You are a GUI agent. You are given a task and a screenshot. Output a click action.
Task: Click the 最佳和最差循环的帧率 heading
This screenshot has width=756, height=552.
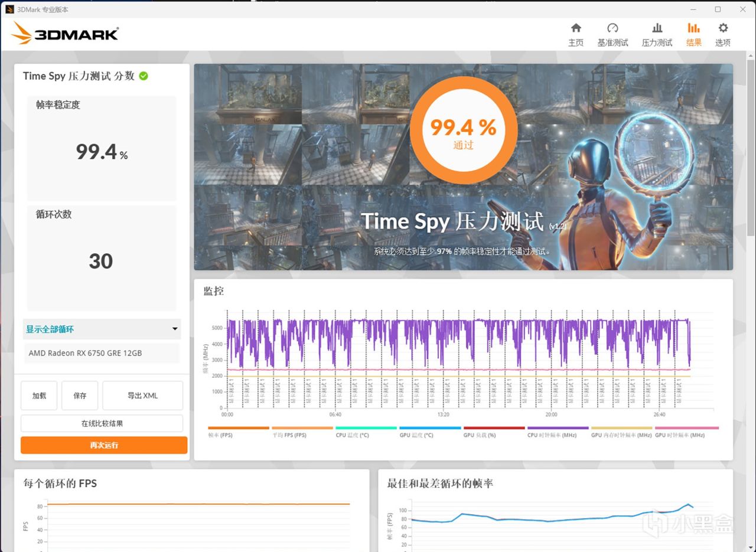(440, 483)
